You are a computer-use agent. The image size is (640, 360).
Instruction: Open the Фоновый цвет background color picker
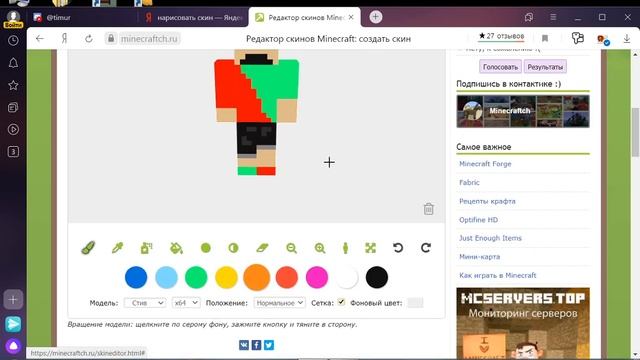[x=415, y=303]
